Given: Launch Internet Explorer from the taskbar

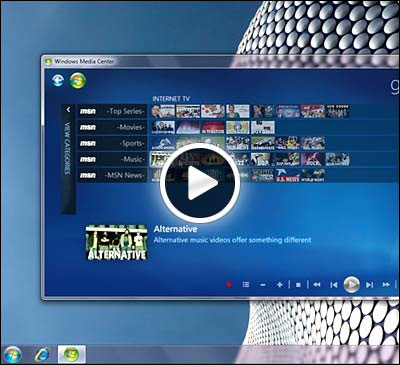Looking at the screenshot, I should (42, 354).
